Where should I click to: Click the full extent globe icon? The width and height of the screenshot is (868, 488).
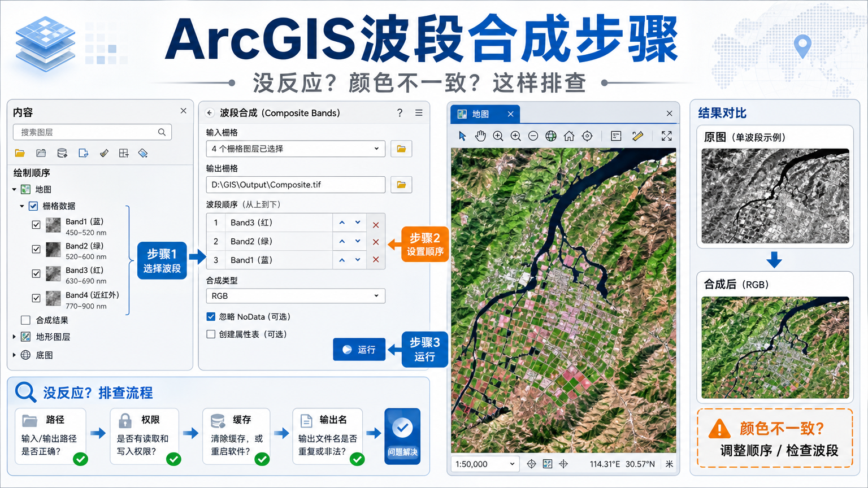pos(551,136)
